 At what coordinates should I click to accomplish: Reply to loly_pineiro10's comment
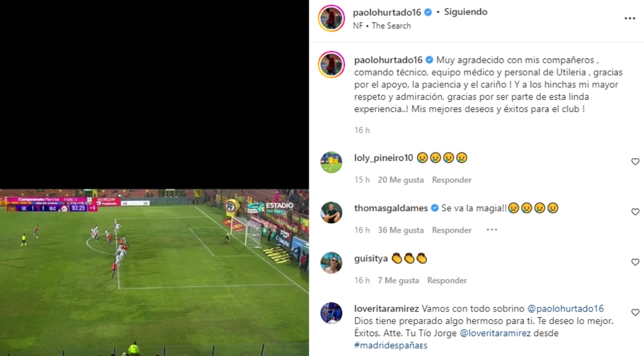click(x=452, y=180)
